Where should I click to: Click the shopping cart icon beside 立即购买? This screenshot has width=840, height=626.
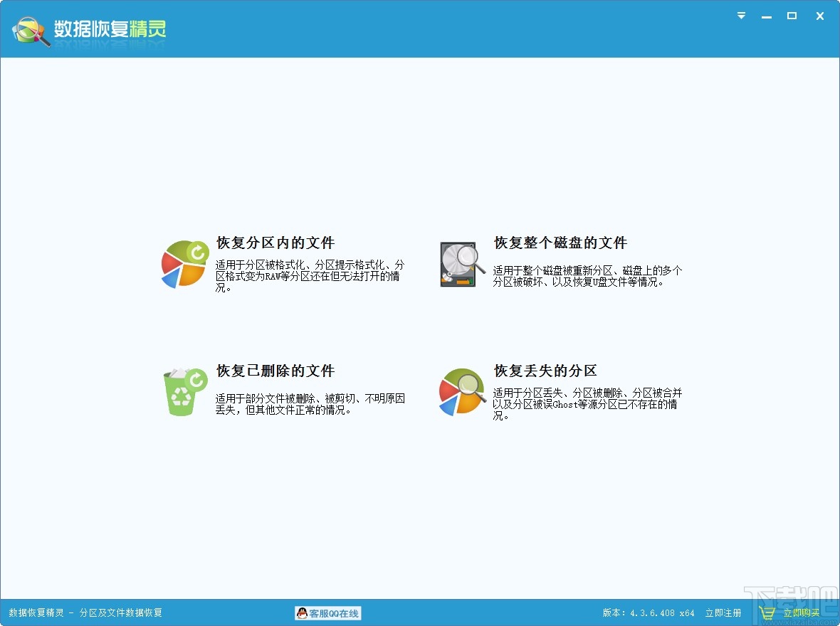767,612
